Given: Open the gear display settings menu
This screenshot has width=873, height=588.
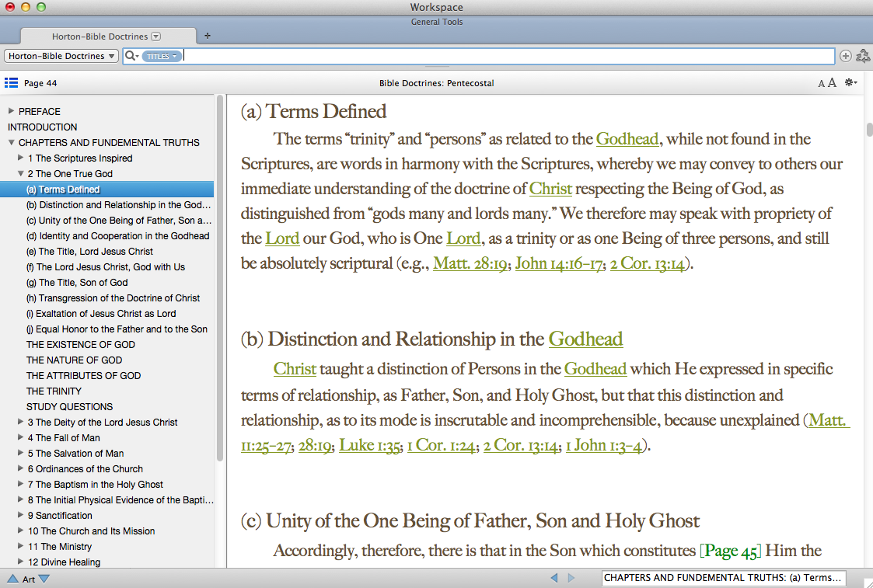Looking at the screenshot, I should click(x=851, y=83).
